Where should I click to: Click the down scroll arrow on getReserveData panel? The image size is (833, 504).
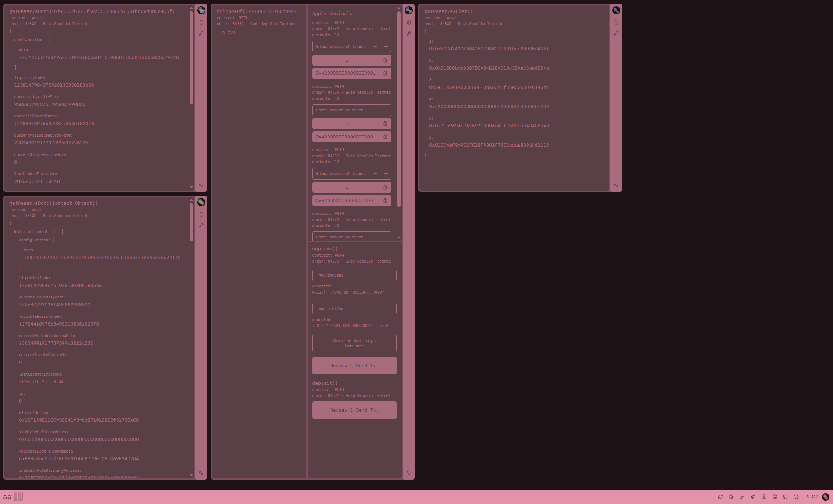[192, 187]
